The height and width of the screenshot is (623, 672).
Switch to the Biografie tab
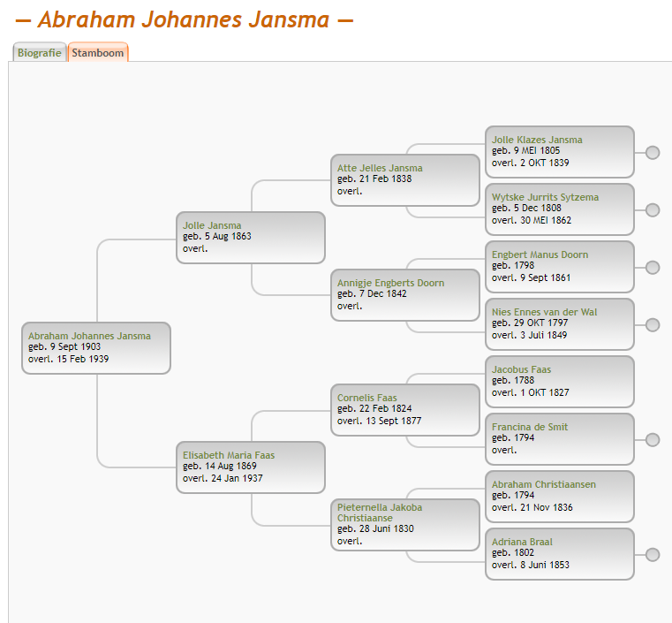pyautogui.click(x=40, y=53)
